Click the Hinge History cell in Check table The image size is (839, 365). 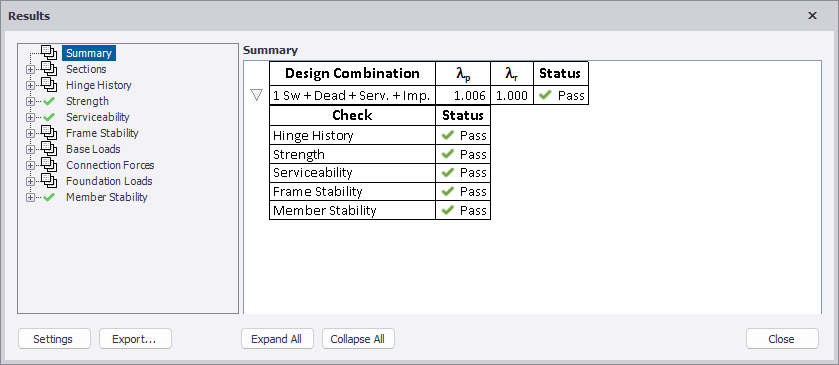tap(352, 135)
